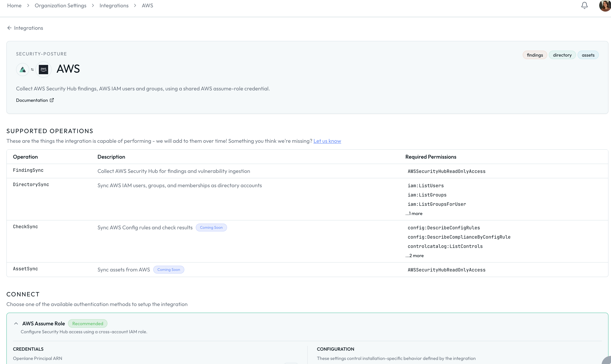Viewport: 611px width, 364px height.
Task: Click 'Sync assets from AWS' description
Action: (x=124, y=270)
